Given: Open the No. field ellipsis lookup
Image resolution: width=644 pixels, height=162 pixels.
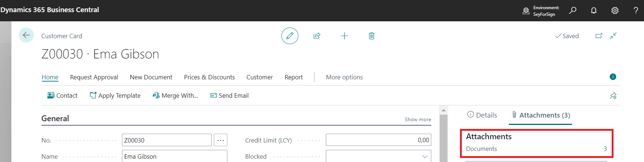Looking at the screenshot, I should tap(220, 140).
